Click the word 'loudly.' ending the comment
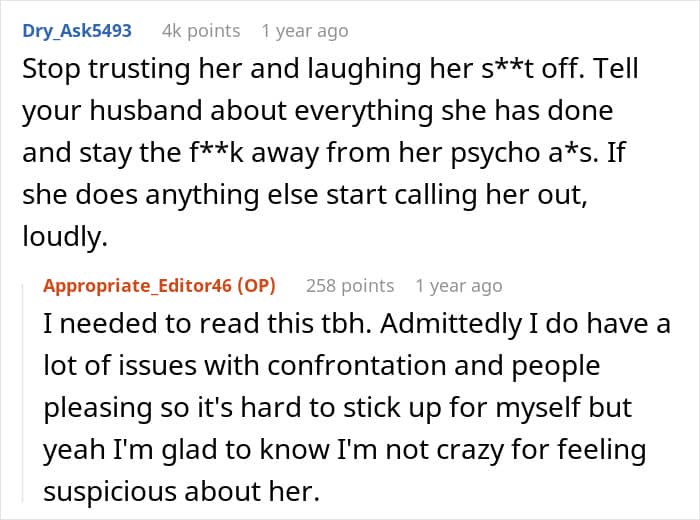Screen dimensions: 700x520 click(x=65, y=236)
